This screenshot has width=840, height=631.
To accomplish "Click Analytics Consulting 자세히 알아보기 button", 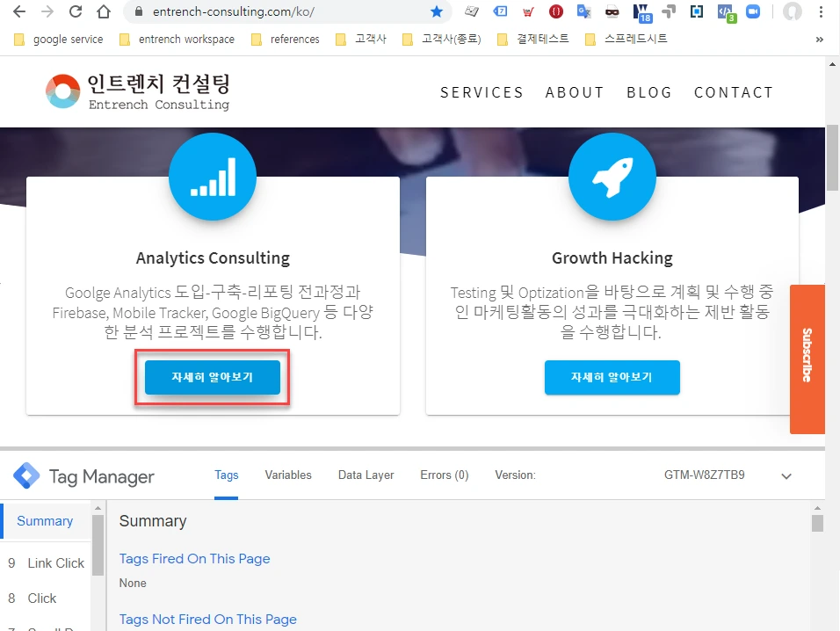I will coord(212,377).
